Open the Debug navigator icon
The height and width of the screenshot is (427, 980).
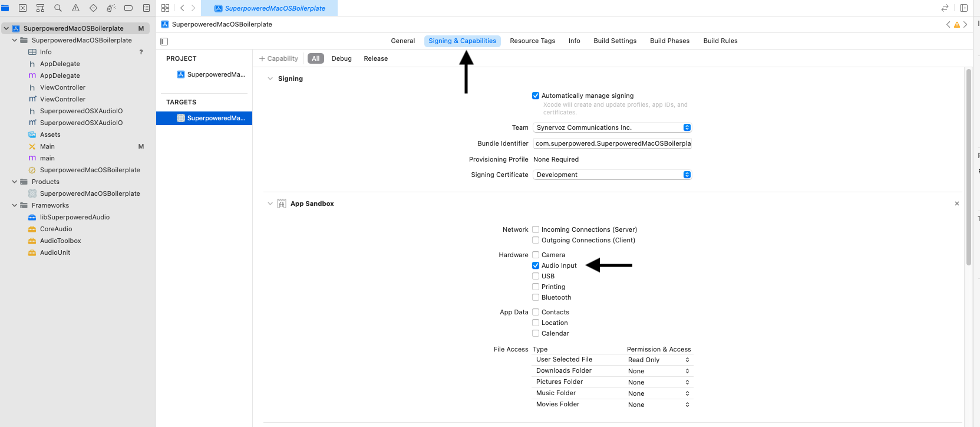[111, 8]
